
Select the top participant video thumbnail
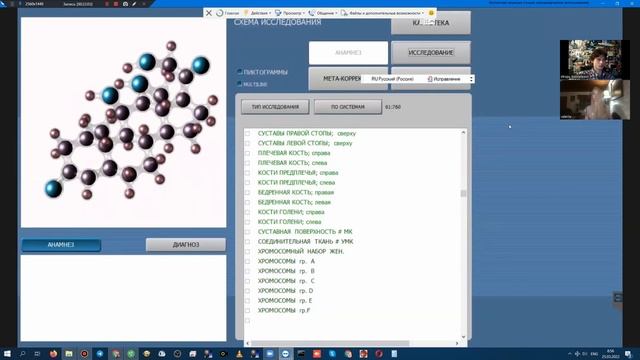pyautogui.click(x=594, y=60)
